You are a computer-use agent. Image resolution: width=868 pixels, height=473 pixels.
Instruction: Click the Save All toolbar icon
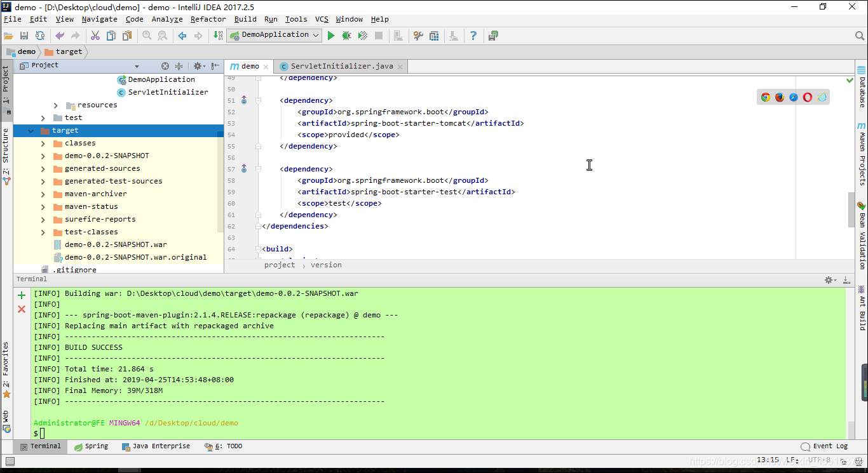pyautogui.click(x=24, y=36)
